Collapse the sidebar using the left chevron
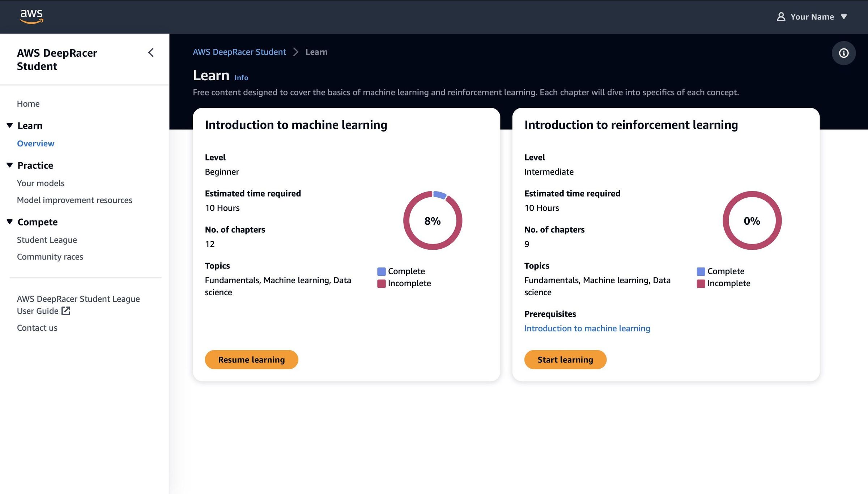The image size is (868, 494). click(x=150, y=53)
